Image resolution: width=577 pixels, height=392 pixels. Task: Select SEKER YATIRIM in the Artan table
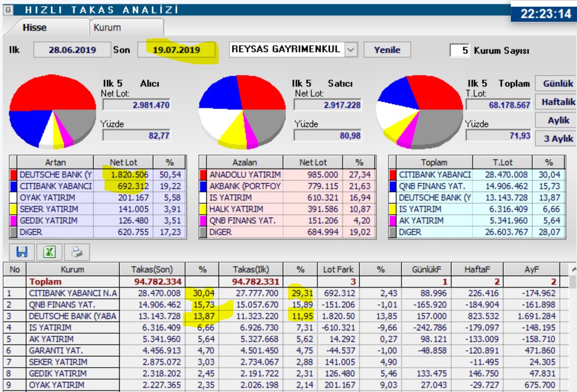coord(98,209)
